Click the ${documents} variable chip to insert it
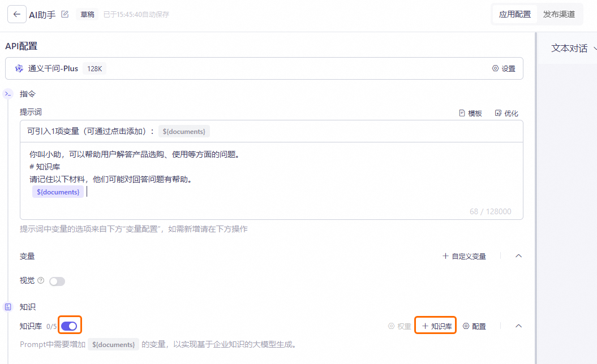Viewport: 597px width, 364px height. point(184,131)
